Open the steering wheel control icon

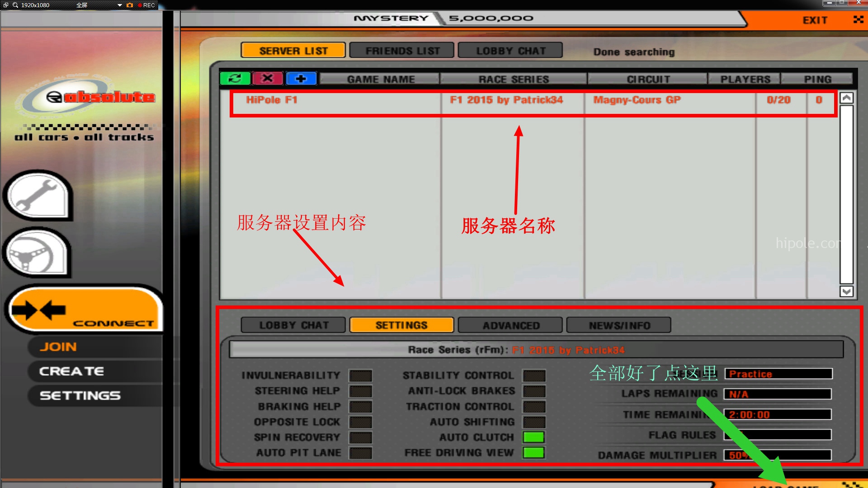(37, 253)
